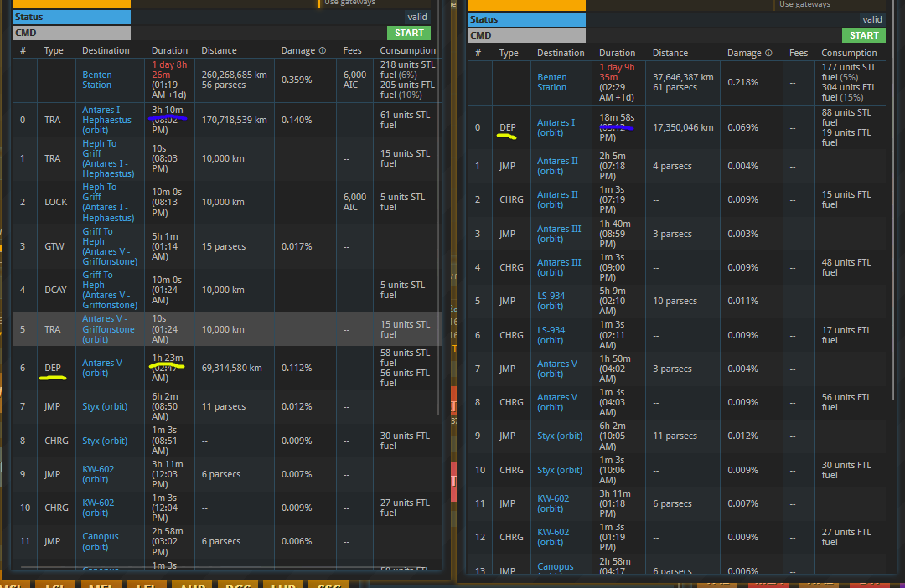
Task: Open Antares III (orbit) link in JMP row 3
Action: [x=558, y=234]
